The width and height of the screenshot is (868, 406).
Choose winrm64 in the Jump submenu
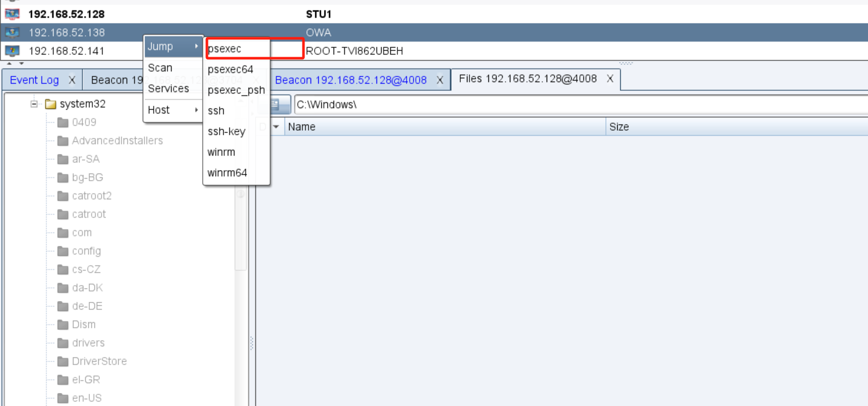(227, 173)
